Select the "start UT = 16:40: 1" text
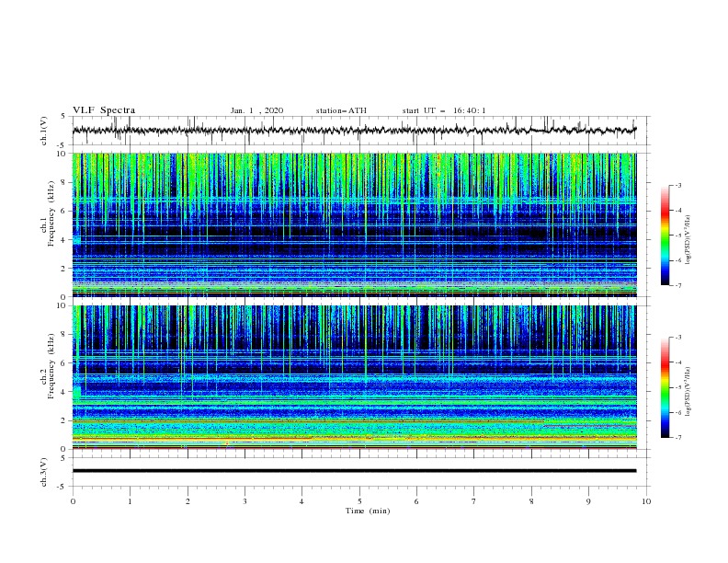 (444, 110)
